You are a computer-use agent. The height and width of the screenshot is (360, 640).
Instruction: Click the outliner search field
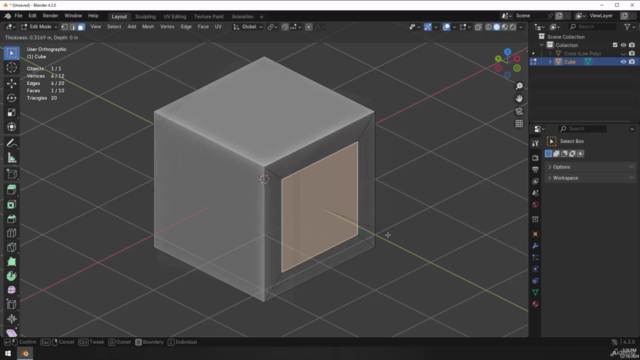tap(592, 27)
